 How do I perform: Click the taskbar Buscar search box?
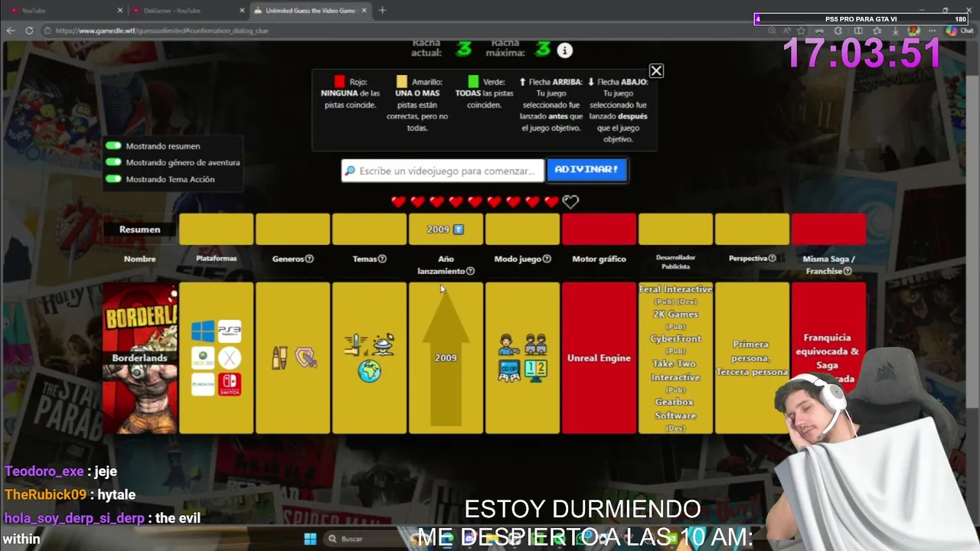pyautogui.click(x=364, y=539)
